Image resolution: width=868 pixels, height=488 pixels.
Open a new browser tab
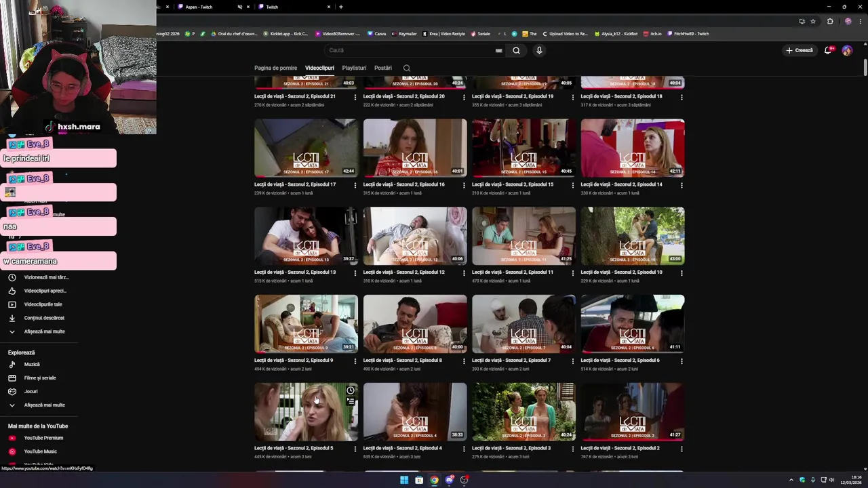click(341, 7)
